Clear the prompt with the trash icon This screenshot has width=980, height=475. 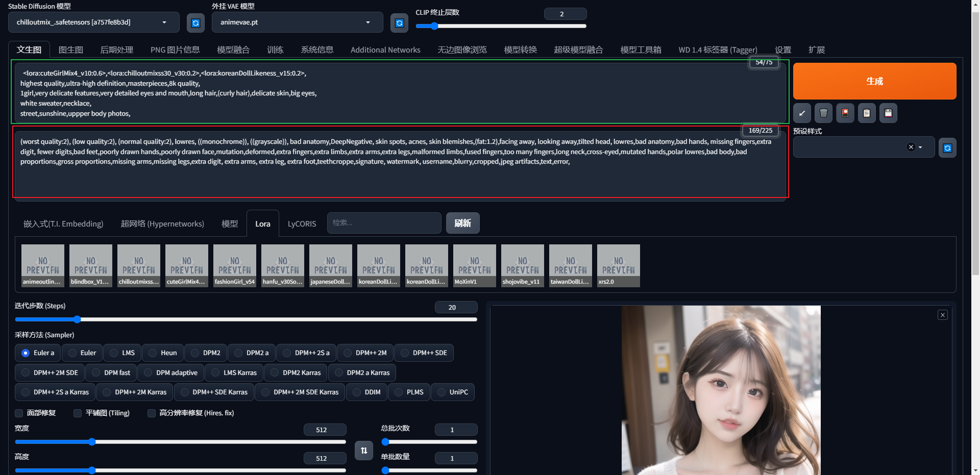click(823, 113)
